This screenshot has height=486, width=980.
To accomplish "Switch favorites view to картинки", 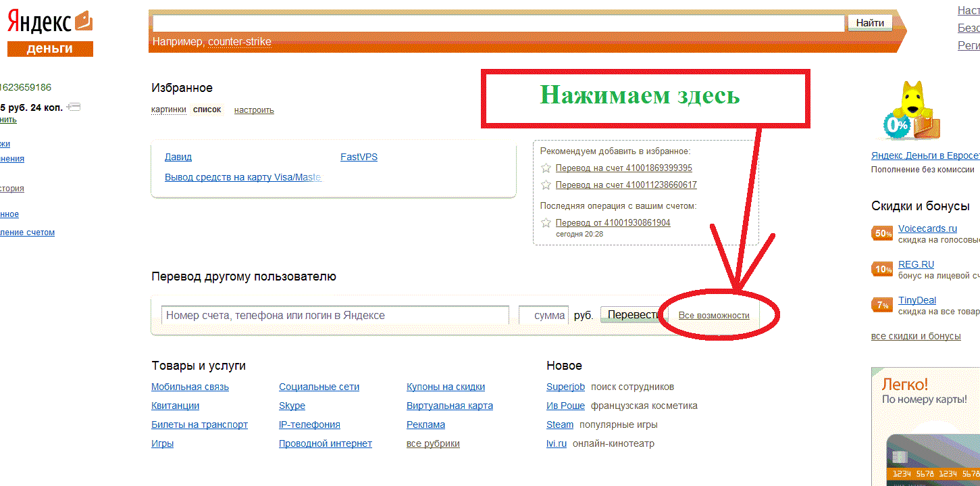I will click(169, 110).
